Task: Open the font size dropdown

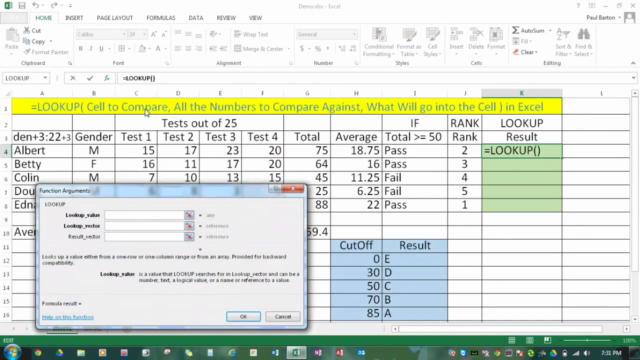Action: coord(144,35)
